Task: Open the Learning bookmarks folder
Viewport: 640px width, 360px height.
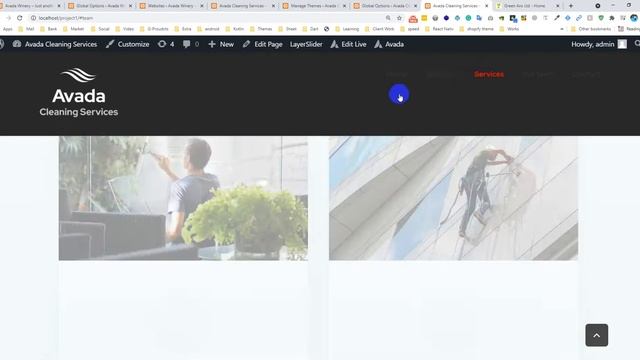Action: click(347, 29)
